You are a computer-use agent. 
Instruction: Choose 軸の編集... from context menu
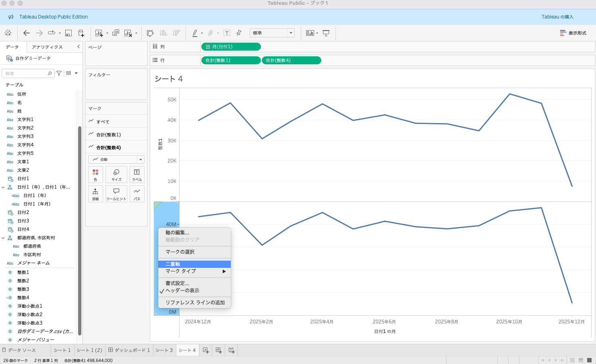pyautogui.click(x=178, y=232)
